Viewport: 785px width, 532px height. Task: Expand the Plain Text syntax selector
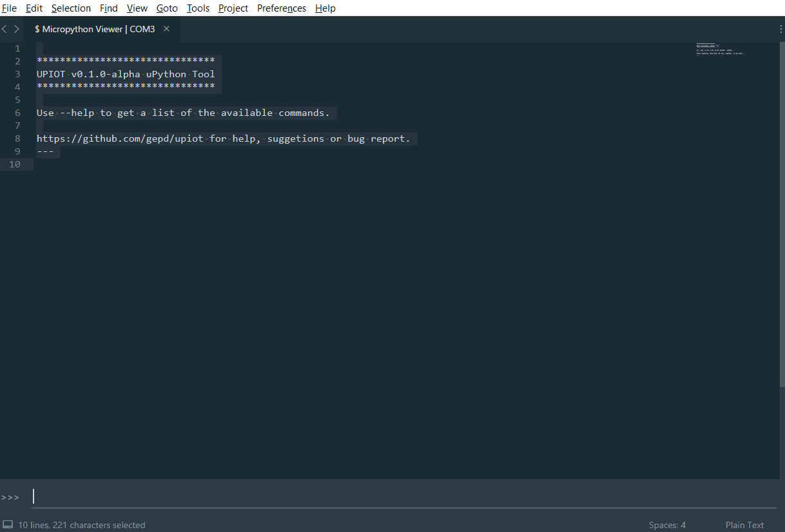click(744, 525)
